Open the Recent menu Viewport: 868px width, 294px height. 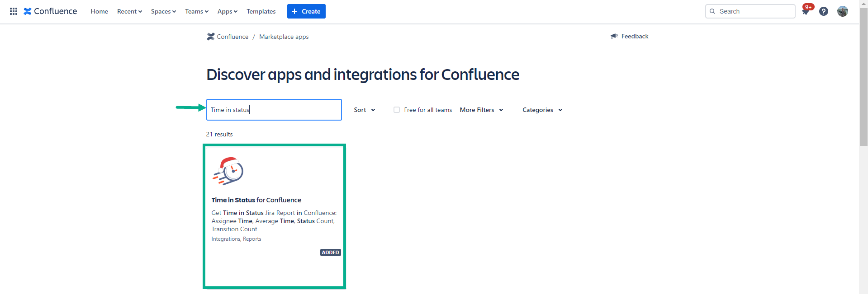pyautogui.click(x=129, y=11)
